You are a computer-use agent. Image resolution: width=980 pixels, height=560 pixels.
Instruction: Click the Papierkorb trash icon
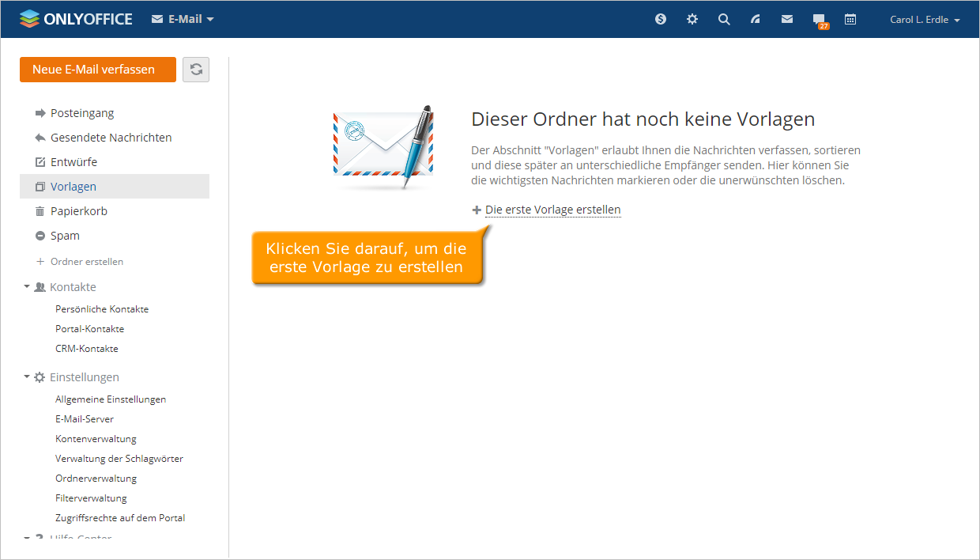click(40, 211)
